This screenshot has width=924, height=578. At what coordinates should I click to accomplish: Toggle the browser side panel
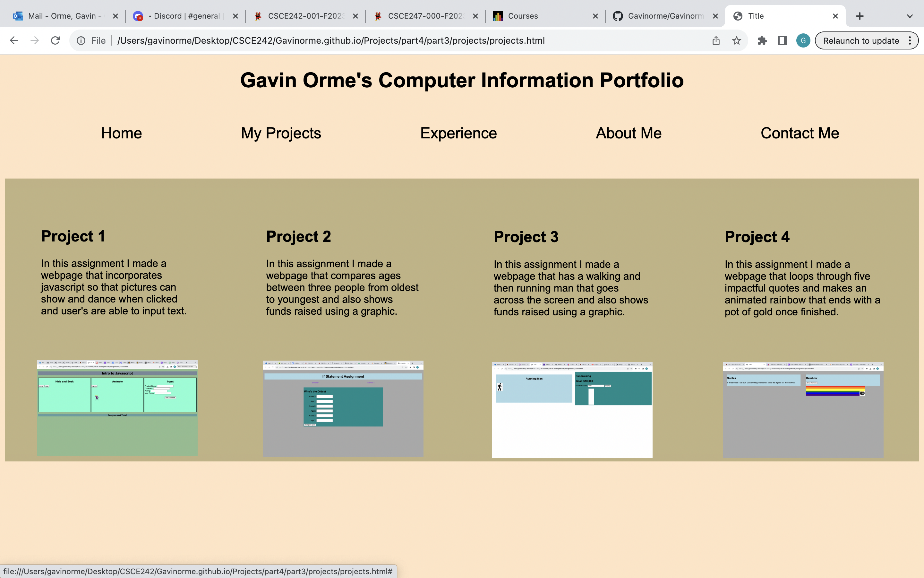[783, 40]
